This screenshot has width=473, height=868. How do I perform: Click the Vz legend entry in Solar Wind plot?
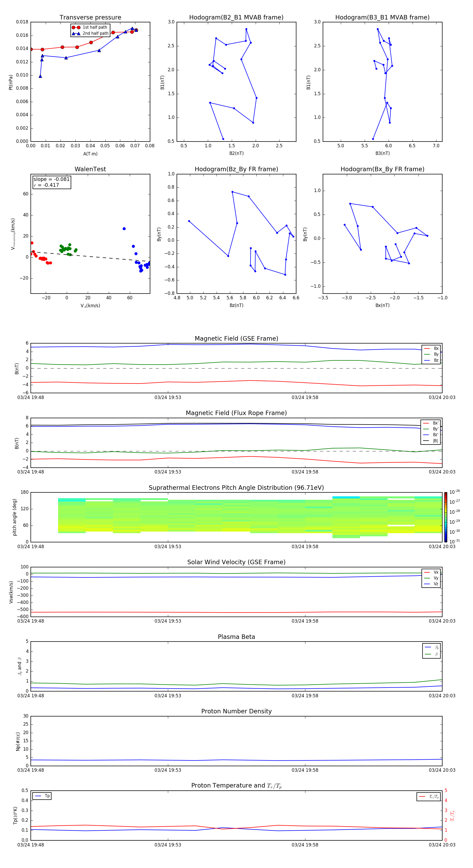pyautogui.click(x=431, y=584)
